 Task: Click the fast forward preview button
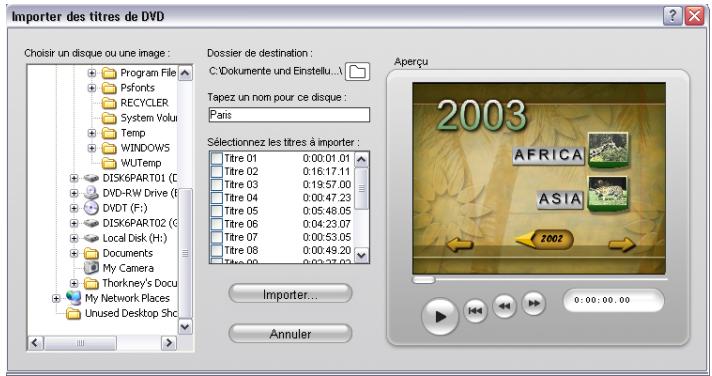534,303
